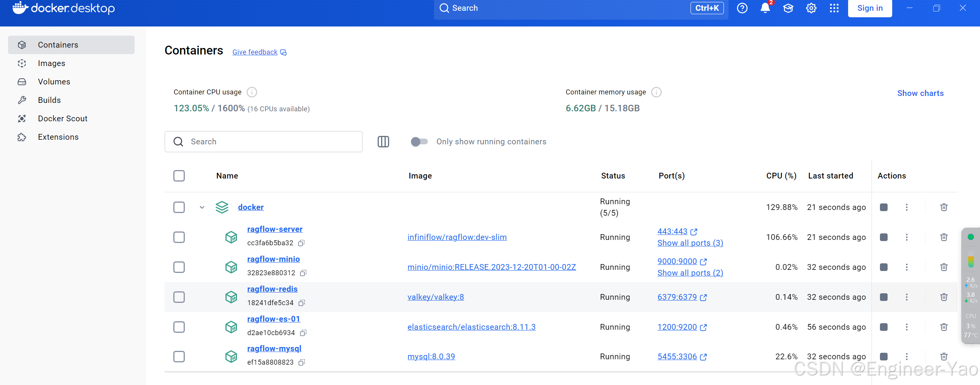Image resolution: width=980 pixels, height=385 pixels.
Task: Click info icon next to Container CPU usage
Action: [252, 92]
